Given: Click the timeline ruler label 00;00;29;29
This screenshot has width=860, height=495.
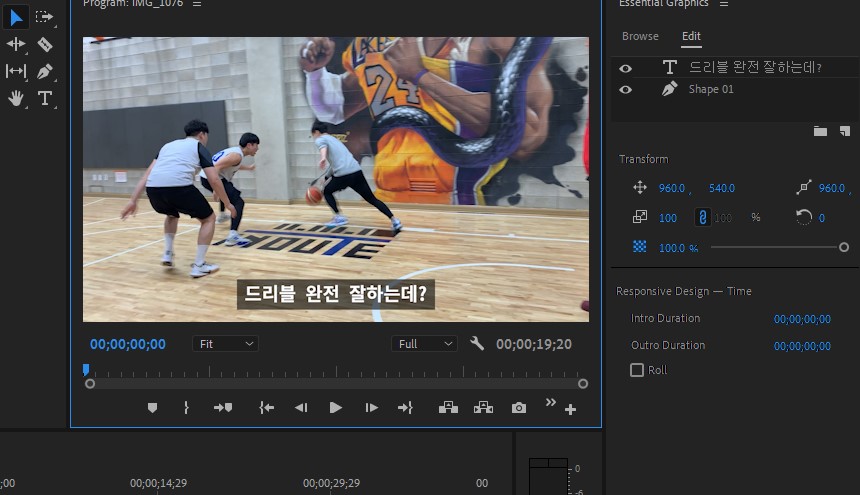Looking at the screenshot, I should click(x=331, y=483).
